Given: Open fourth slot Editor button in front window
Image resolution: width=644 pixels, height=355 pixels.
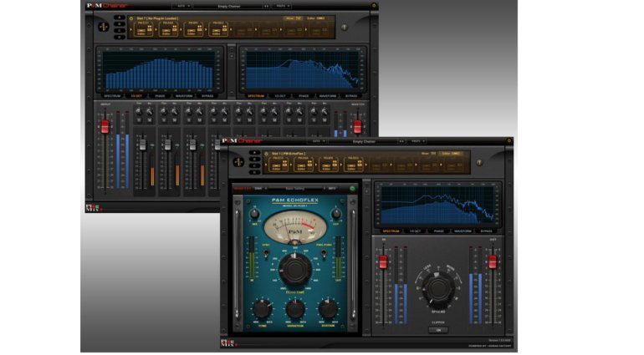Looking at the screenshot, I should (351, 167).
